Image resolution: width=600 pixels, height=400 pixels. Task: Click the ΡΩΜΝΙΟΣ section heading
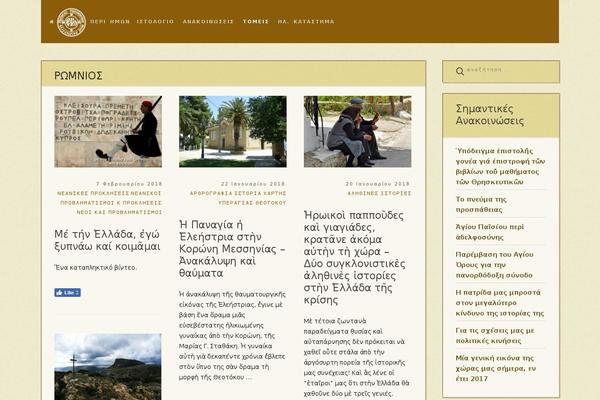[78, 75]
